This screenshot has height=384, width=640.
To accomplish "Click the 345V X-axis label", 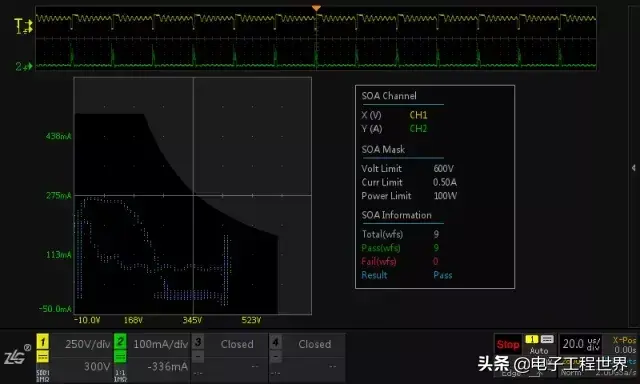I will [x=192, y=320].
